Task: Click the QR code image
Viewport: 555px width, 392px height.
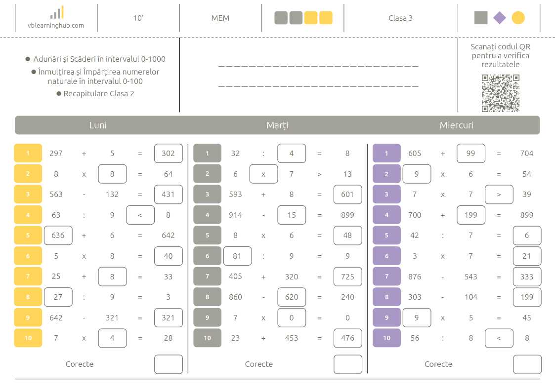Action: 500,93
